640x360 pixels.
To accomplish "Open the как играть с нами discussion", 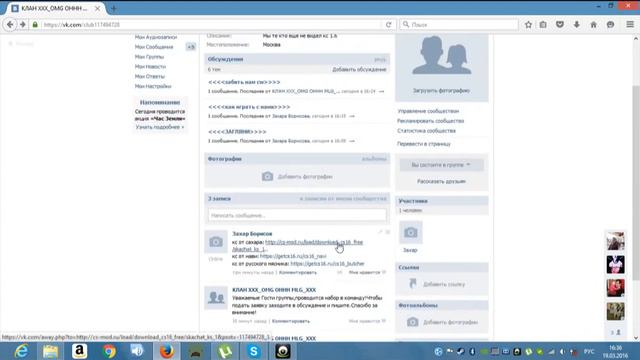I will tap(249, 107).
